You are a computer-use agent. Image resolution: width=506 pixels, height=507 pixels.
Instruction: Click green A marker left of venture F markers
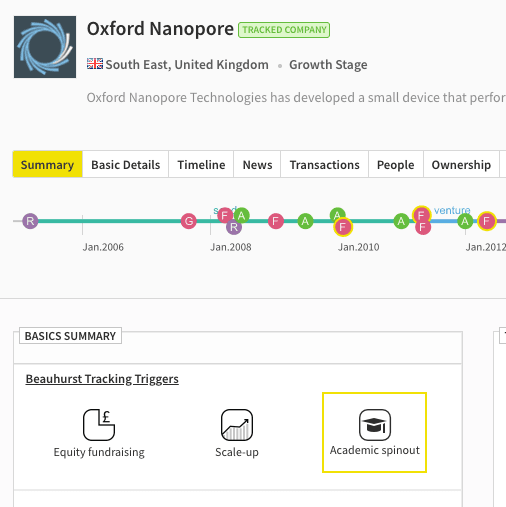tap(401, 221)
